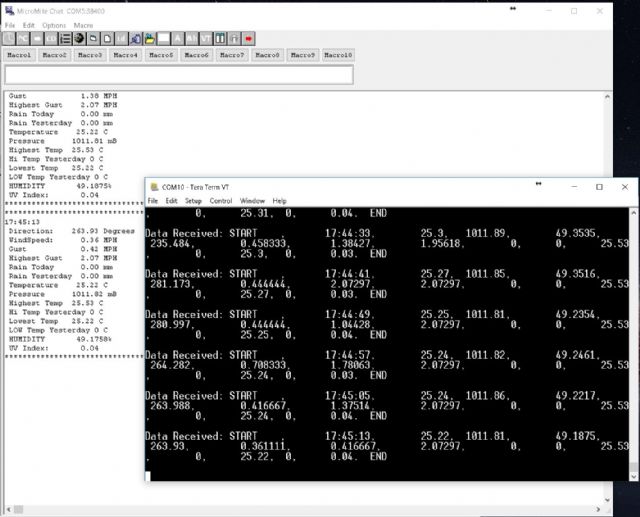Open Tera Term's Window menu

pyautogui.click(x=252, y=201)
